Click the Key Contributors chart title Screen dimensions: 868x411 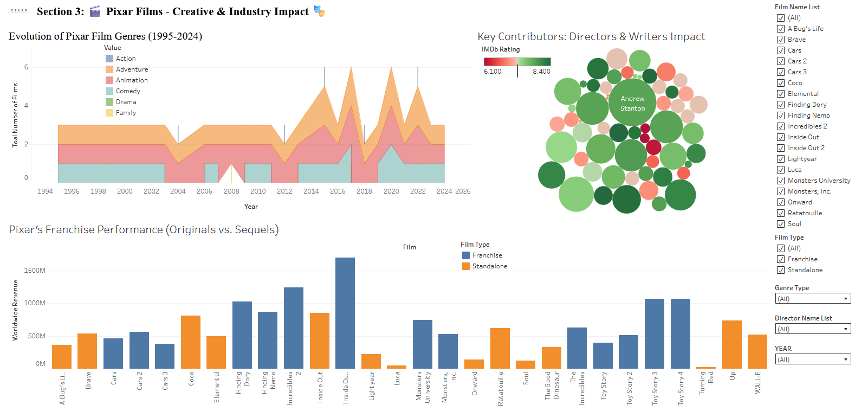point(591,36)
